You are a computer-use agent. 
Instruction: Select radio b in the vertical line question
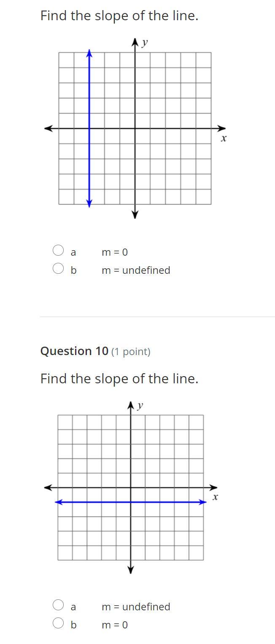58,268
